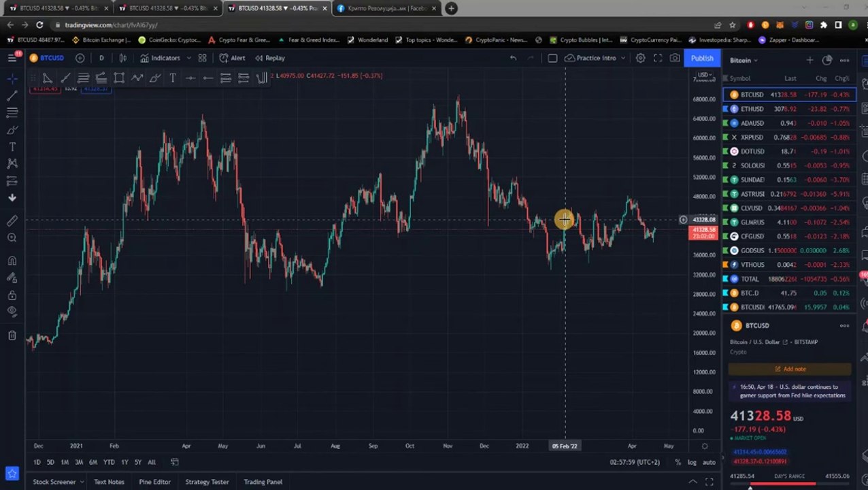The image size is (868, 490).
Task: Start bar Replay mode
Action: 270,58
